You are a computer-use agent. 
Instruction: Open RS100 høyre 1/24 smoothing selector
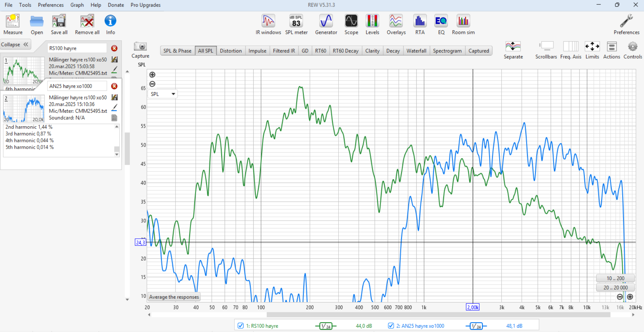click(326, 326)
